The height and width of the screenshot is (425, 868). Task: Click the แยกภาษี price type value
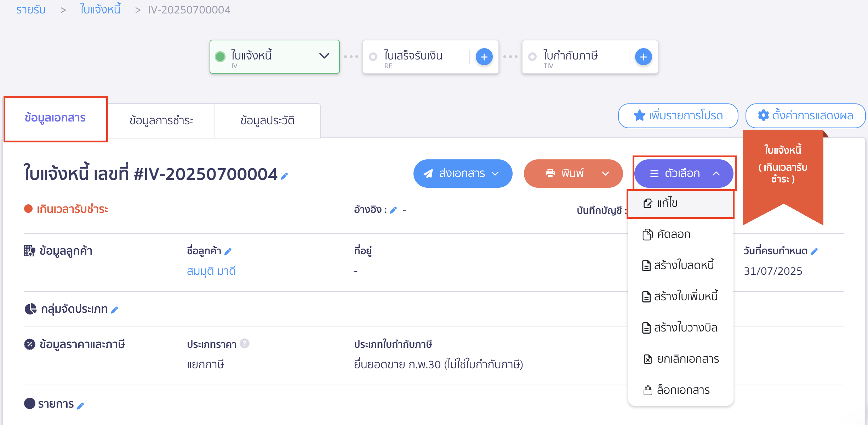[206, 365]
